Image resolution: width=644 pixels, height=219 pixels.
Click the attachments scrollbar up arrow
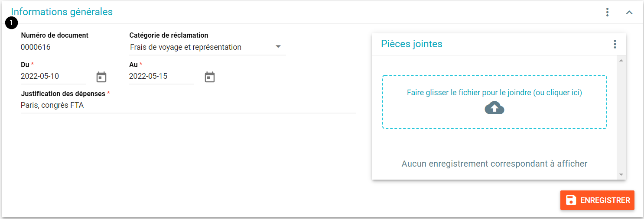pyautogui.click(x=621, y=60)
